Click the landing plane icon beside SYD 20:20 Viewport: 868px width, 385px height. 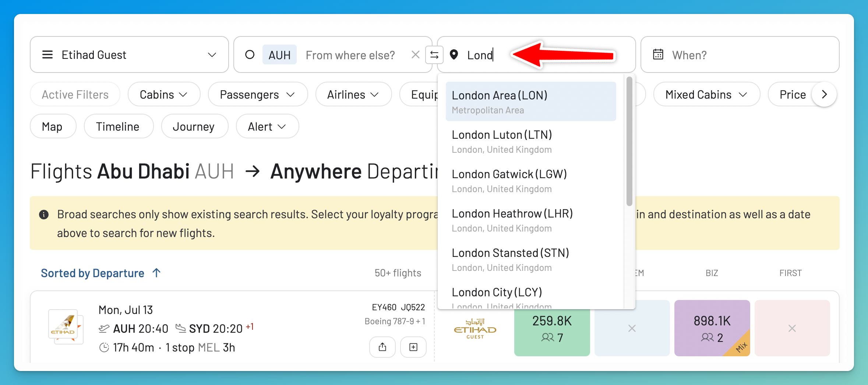pyautogui.click(x=180, y=328)
